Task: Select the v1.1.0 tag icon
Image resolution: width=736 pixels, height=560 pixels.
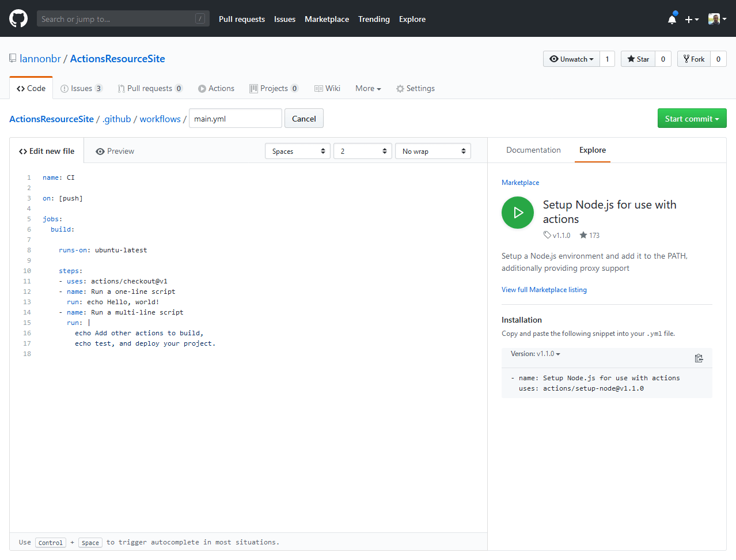Action: click(x=547, y=235)
